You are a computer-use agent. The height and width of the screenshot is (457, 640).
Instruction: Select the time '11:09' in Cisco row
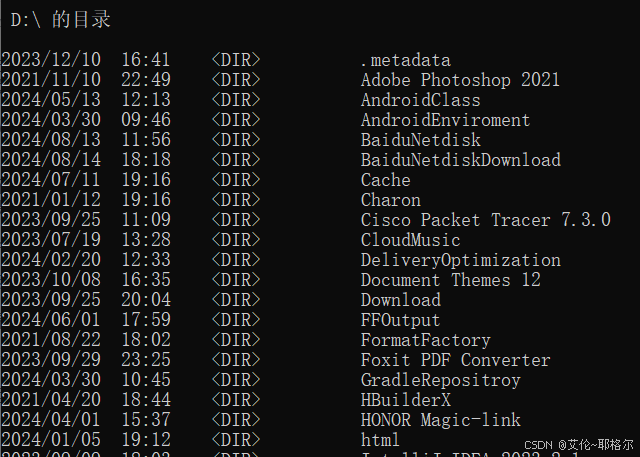tap(146, 220)
